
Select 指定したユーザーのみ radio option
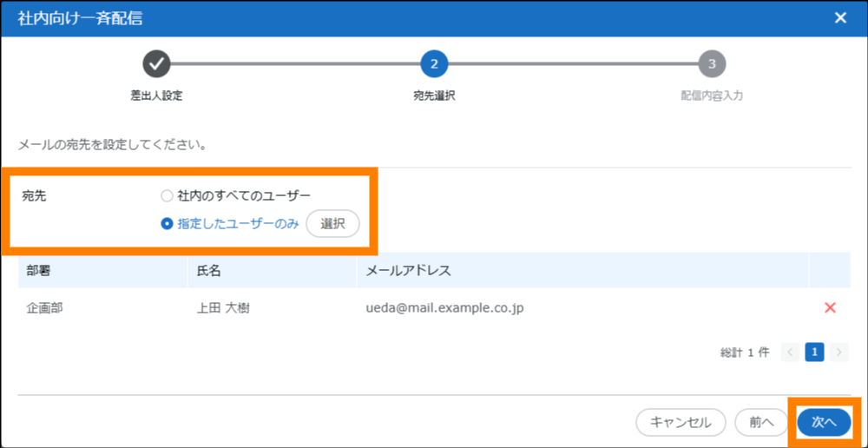(x=168, y=223)
